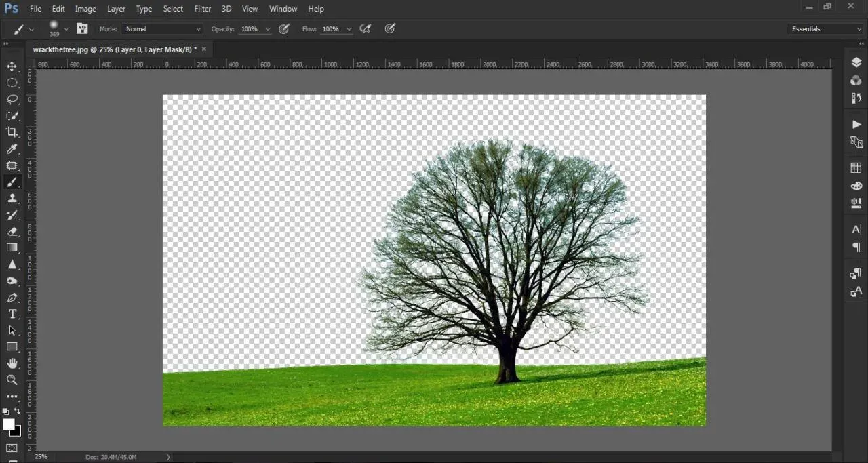The width and height of the screenshot is (868, 463).
Task: Select the Clone Stamp tool
Action: click(x=12, y=199)
